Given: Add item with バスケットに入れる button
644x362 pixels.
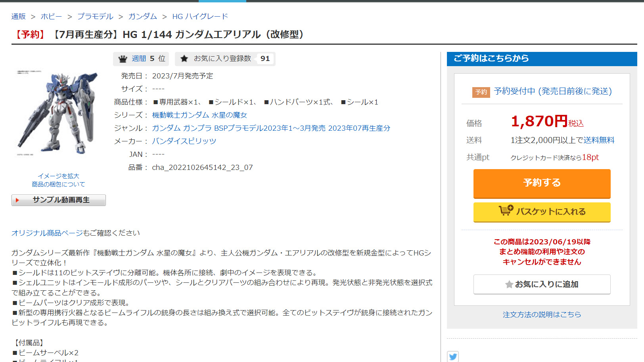Looking at the screenshot, I should tap(542, 212).
